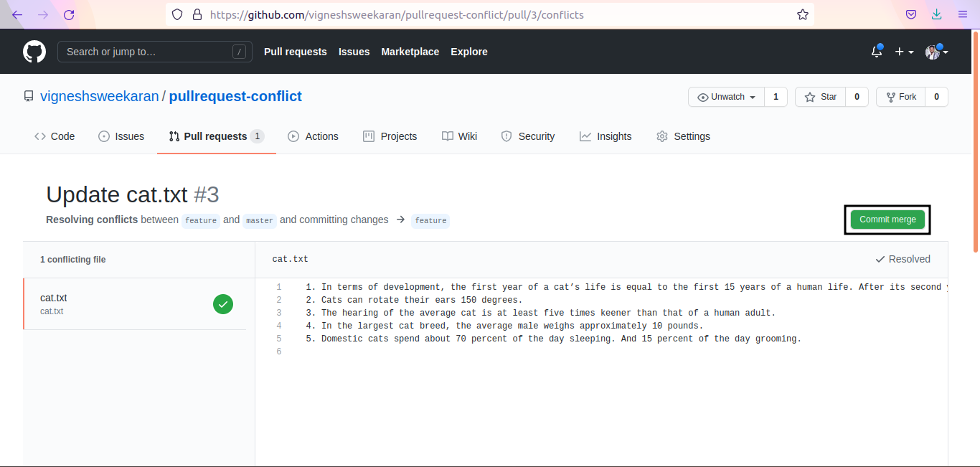
Task: Click the GitHub Octocat logo
Action: click(x=34, y=52)
